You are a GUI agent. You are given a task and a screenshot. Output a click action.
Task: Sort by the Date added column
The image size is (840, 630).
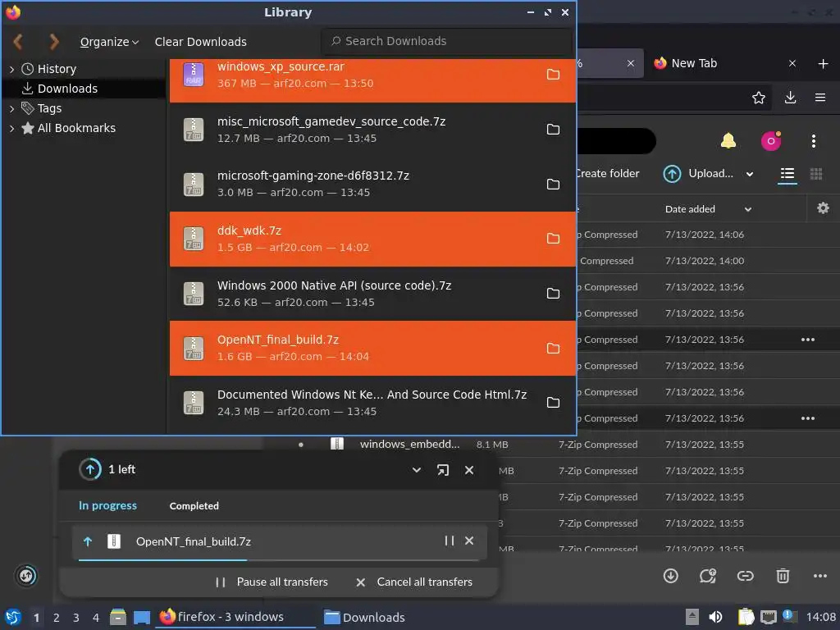pyautogui.click(x=690, y=209)
